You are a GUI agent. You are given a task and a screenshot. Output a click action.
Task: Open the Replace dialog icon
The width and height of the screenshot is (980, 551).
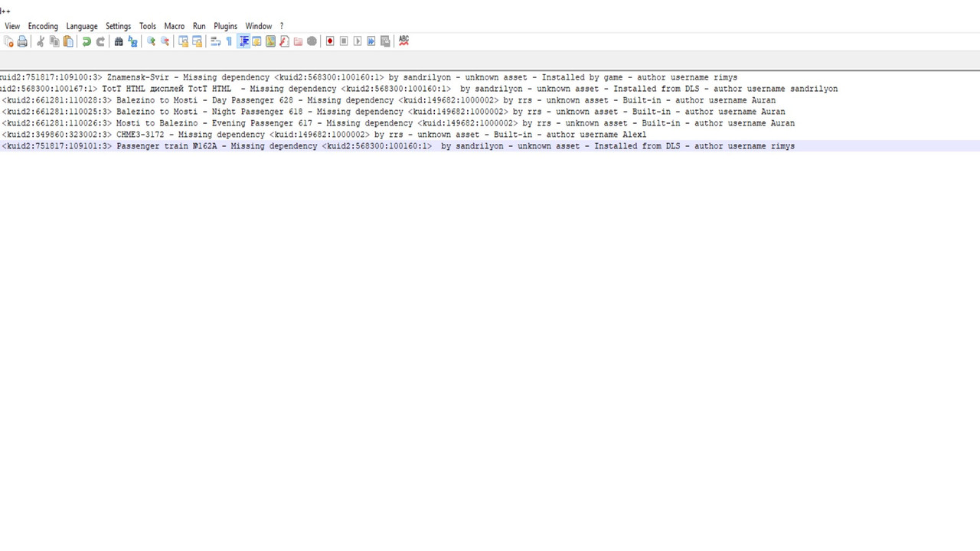[132, 41]
